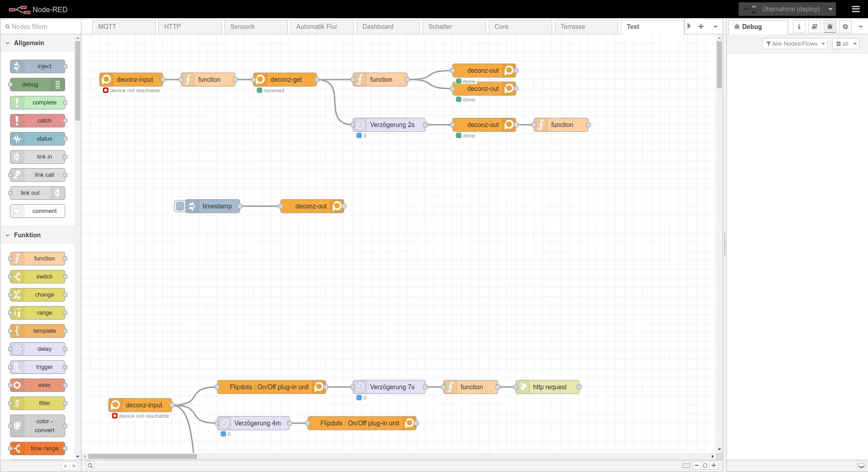Viewport: 868px width, 472px height.
Task: Zoom out the workspace
Action: click(x=696, y=466)
